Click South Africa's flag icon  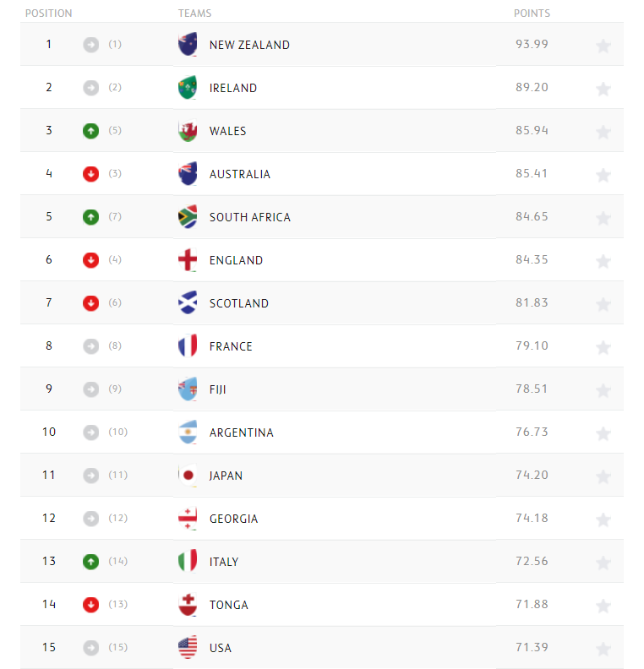click(x=188, y=217)
